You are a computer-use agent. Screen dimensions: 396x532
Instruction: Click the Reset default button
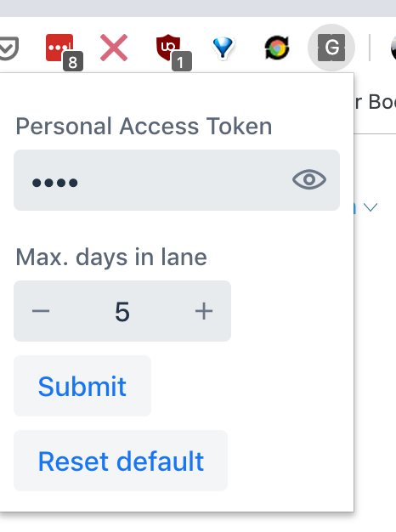tap(121, 461)
